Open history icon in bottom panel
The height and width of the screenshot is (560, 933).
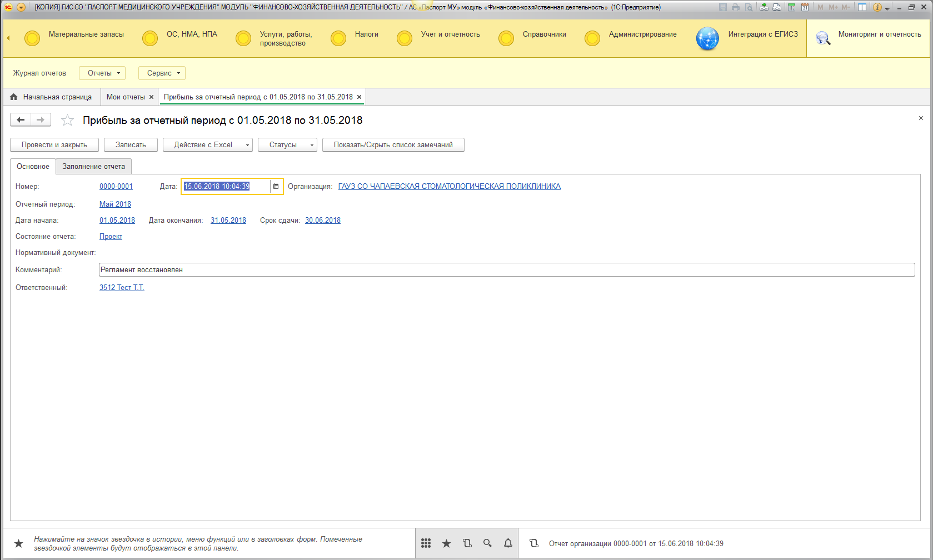pyautogui.click(x=467, y=543)
